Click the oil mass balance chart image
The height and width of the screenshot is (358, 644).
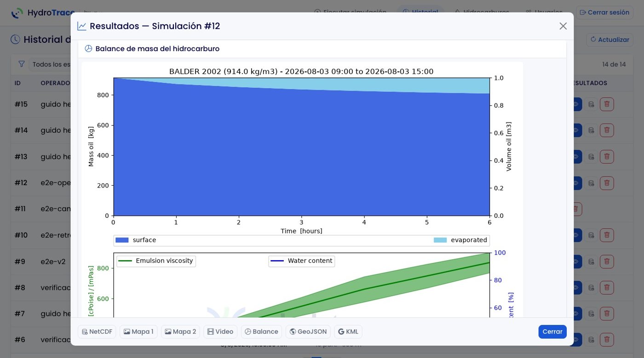coord(302,189)
